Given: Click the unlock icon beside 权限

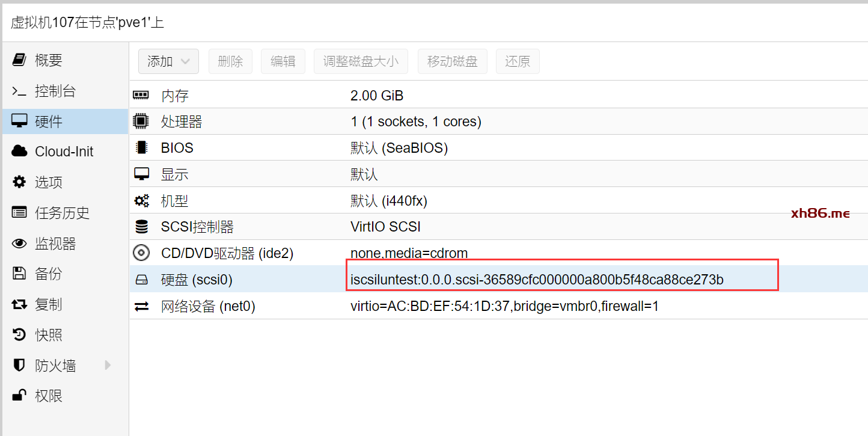Looking at the screenshot, I should click(19, 395).
